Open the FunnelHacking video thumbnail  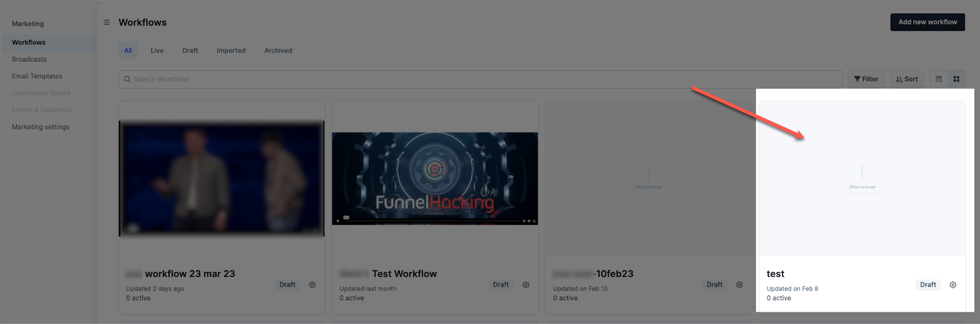435,178
